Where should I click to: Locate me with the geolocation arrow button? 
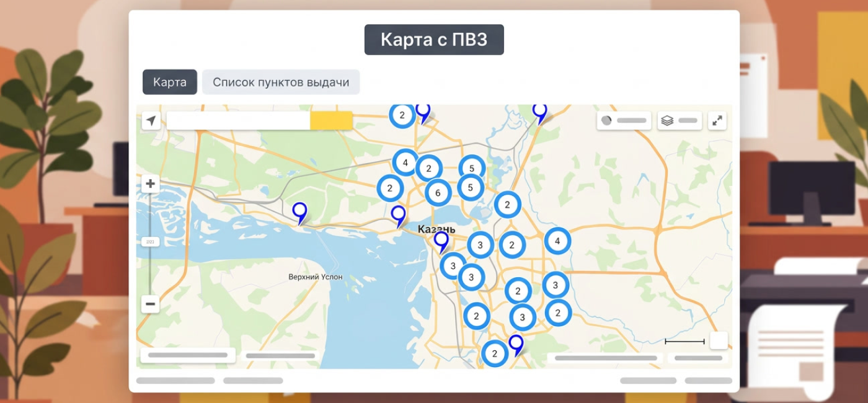tap(151, 120)
